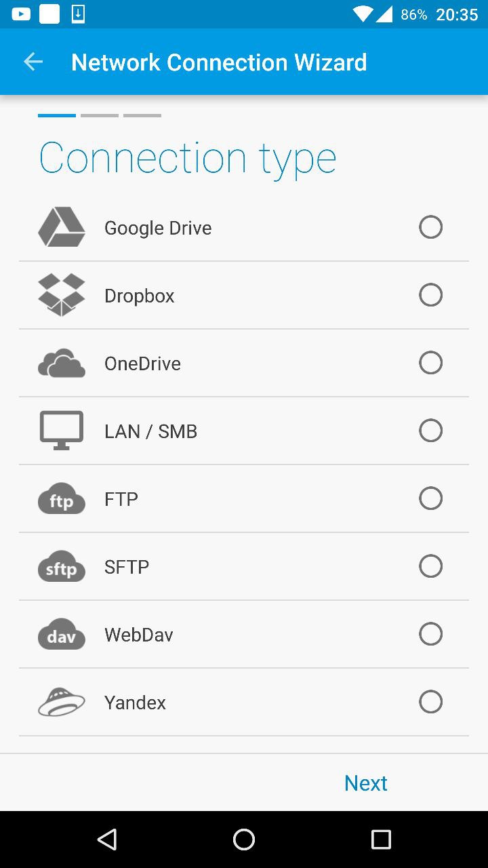Viewport: 488px width, 868px height.
Task: Tap the LAN / SMB label
Action: (150, 431)
